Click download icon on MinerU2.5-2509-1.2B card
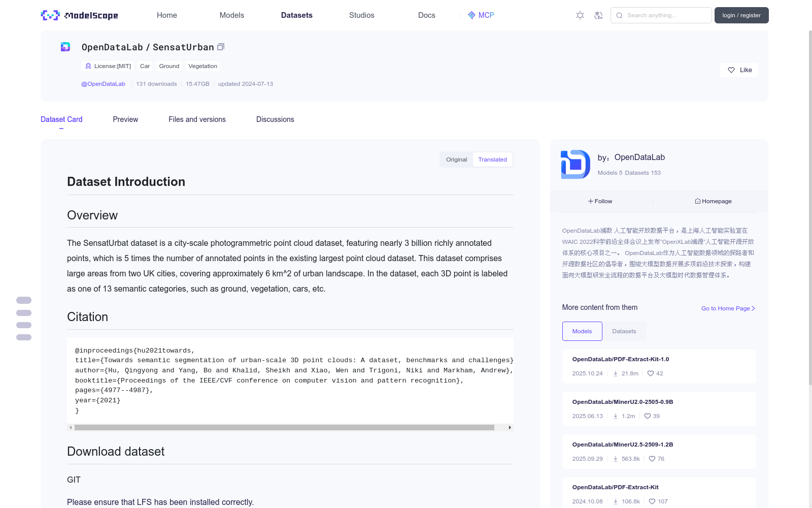The width and height of the screenshot is (812, 508). [616, 459]
